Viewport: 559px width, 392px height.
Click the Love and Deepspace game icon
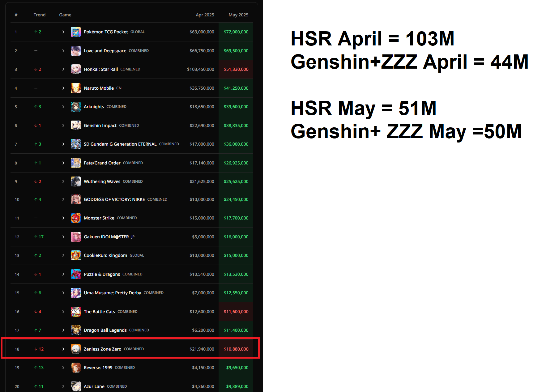[x=76, y=51]
